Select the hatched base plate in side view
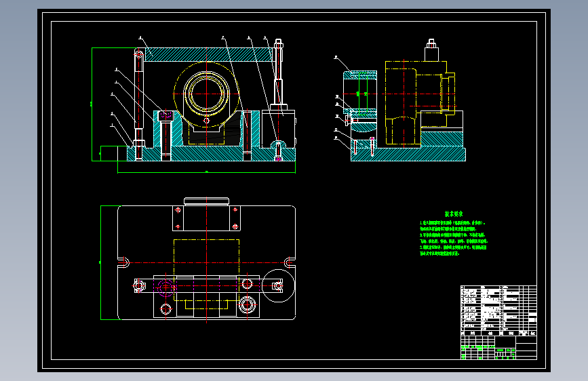The image size is (588, 381). pyautogui.click(x=408, y=154)
